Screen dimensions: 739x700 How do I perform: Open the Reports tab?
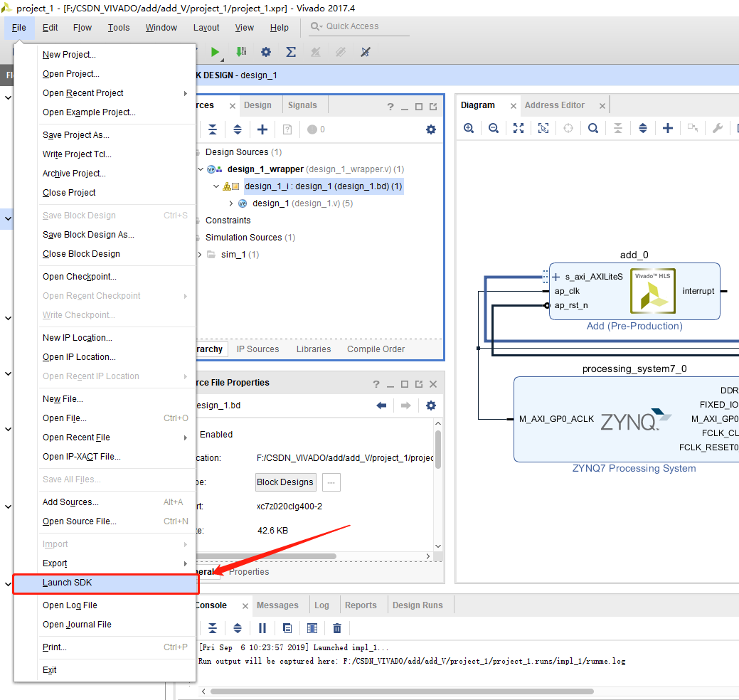pos(361,605)
